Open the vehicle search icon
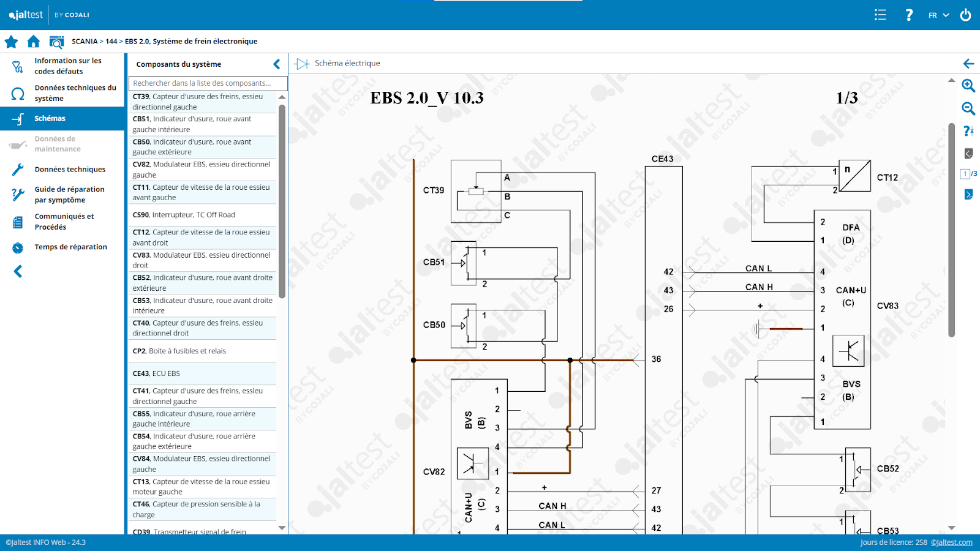This screenshot has width=980, height=551. [56, 42]
